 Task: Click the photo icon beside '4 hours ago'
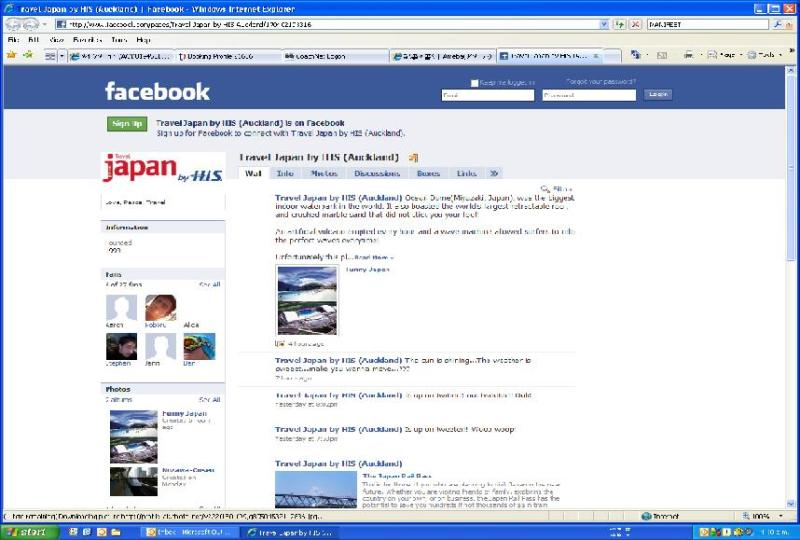coord(280,343)
